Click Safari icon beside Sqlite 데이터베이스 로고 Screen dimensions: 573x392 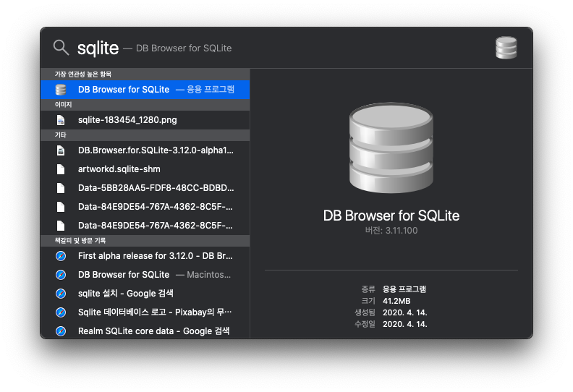click(x=61, y=312)
